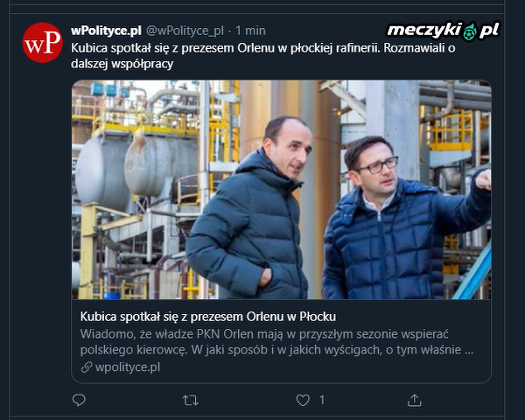Open the @wPolityce_pl handle
Image resolution: width=525 pixels, height=420 pixels.
(184, 30)
